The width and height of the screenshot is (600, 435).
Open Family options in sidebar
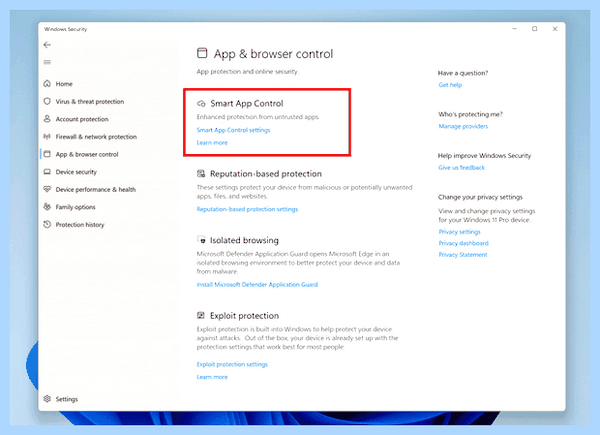75,207
